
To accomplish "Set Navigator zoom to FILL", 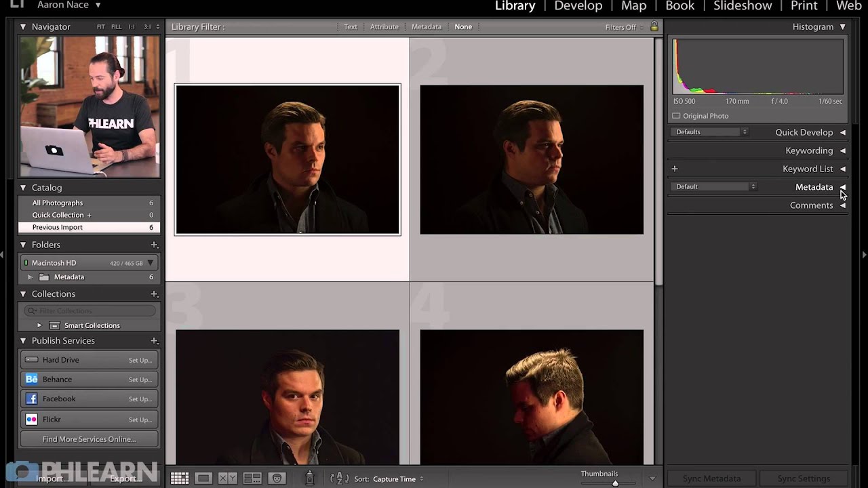I will tap(117, 27).
